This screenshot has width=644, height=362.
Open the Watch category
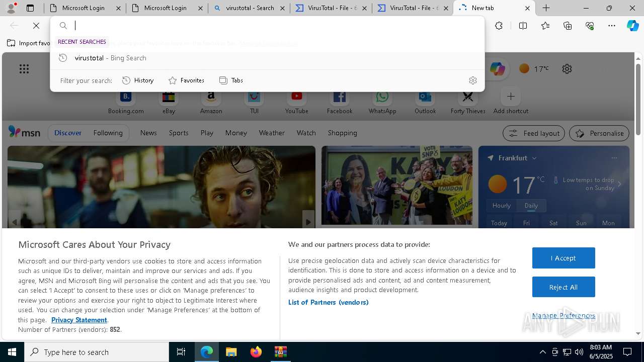coord(306,133)
